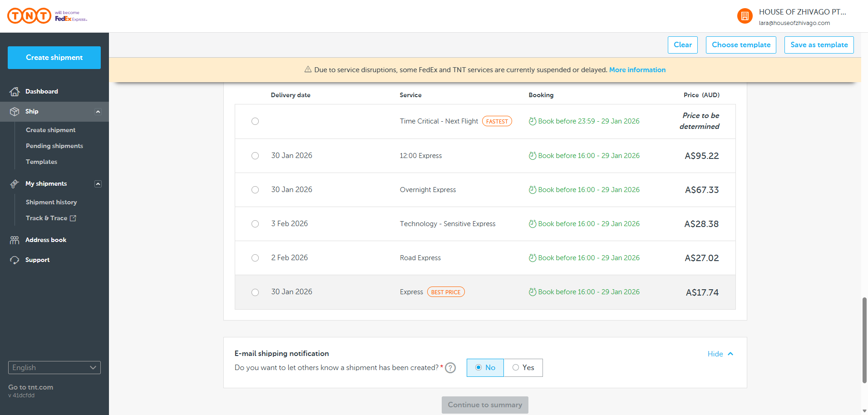
Task: Click the help question mark icon
Action: coord(450,368)
